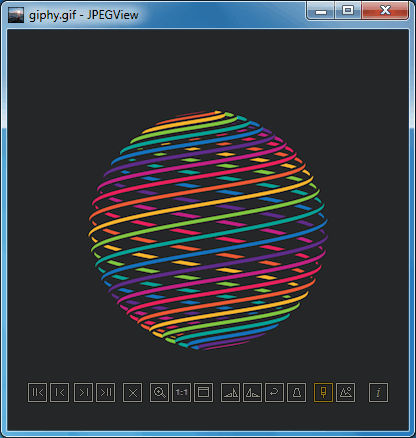The width and height of the screenshot is (416, 438).
Task: Go to the previous image
Action: click(60, 392)
